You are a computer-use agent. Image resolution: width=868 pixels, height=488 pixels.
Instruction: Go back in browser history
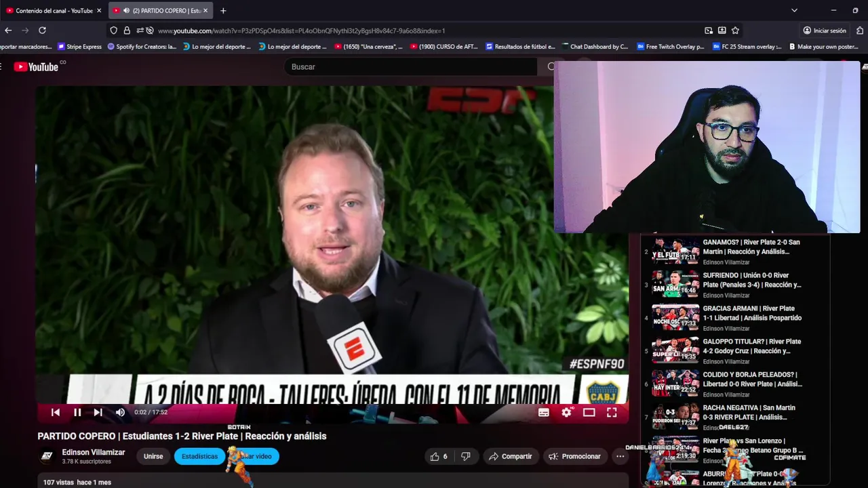pyautogui.click(x=8, y=30)
